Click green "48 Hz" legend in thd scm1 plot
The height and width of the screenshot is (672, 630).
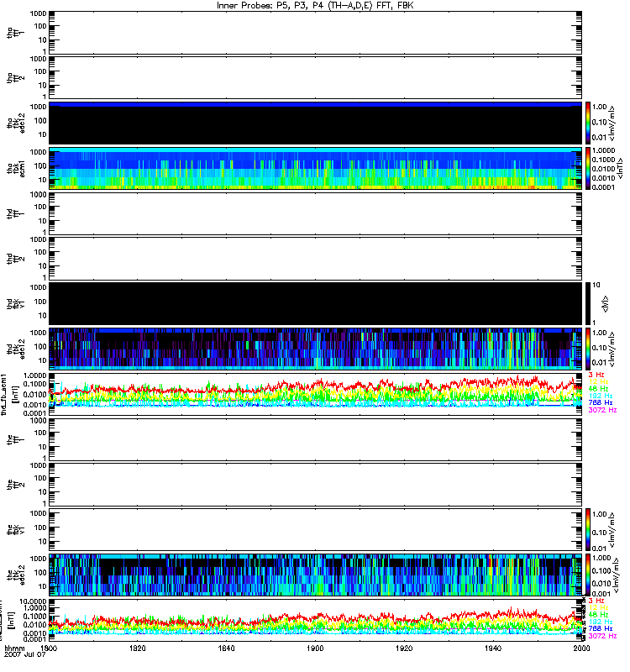[x=598, y=389]
